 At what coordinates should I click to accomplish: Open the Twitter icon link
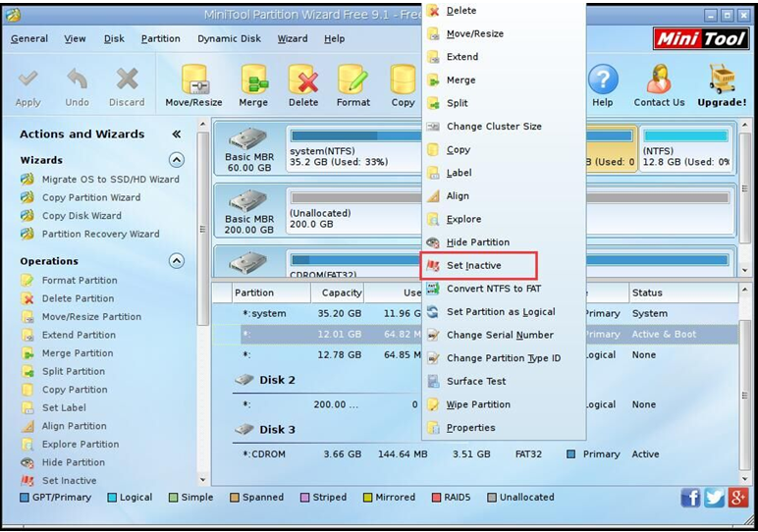click(x=714, y=498)
